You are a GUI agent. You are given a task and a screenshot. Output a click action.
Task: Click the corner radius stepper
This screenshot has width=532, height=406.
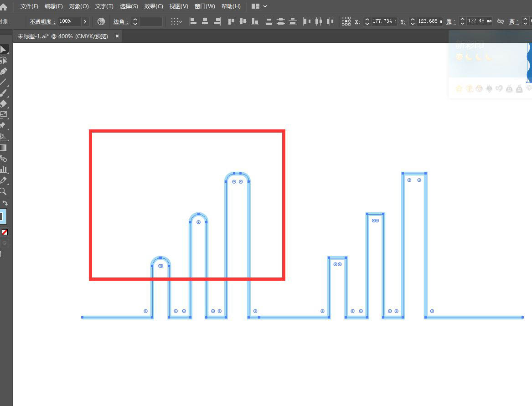(x=135, y=21)
